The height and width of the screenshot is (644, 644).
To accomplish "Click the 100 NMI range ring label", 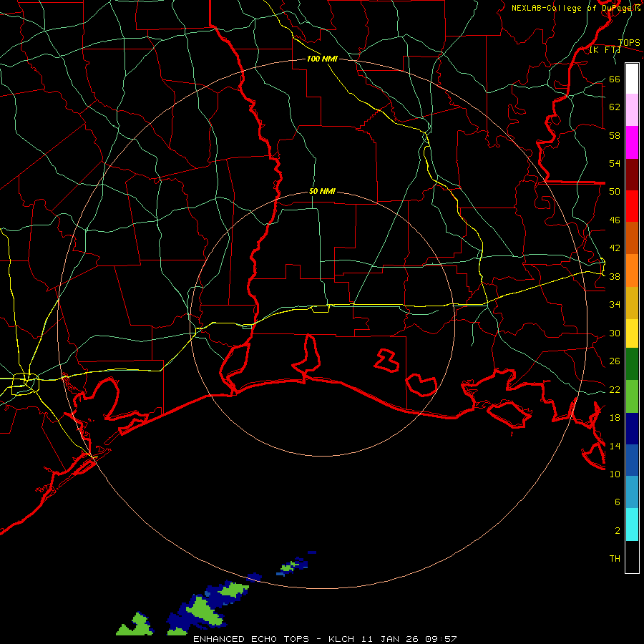I will (322, 59).
